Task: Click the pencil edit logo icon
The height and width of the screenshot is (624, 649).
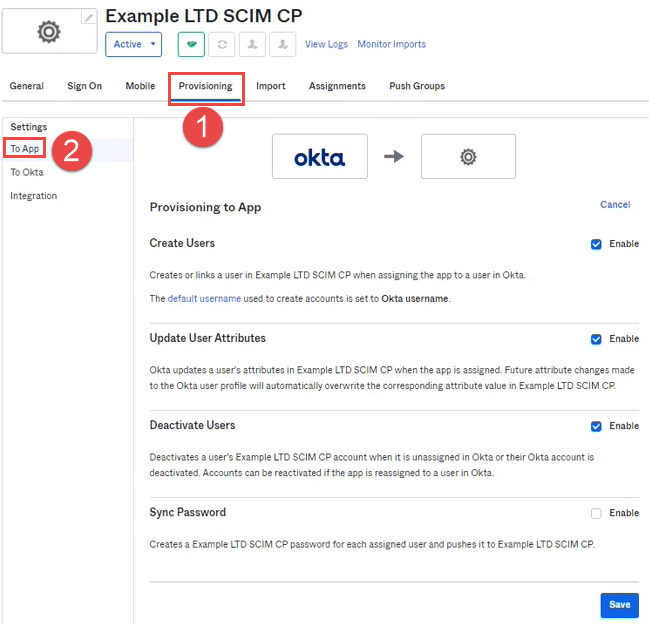Action: click(89, 17)
